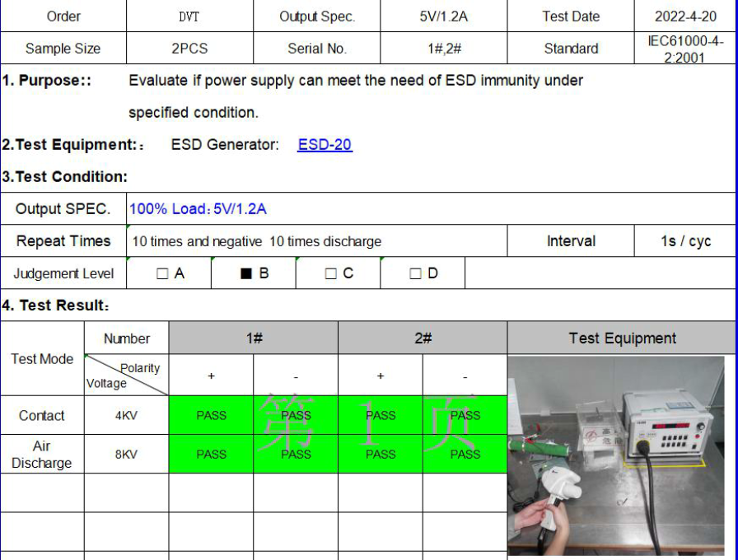This screenshot has width=738, height=560.
Task: Select the Judgement Level label cell
Action: pyautogui.click(x=63, y=273)
